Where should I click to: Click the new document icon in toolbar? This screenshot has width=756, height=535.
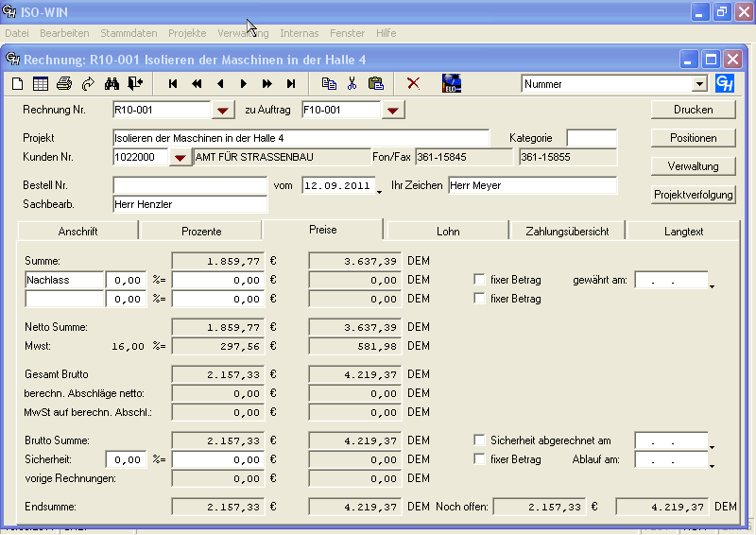pos(18,83)
